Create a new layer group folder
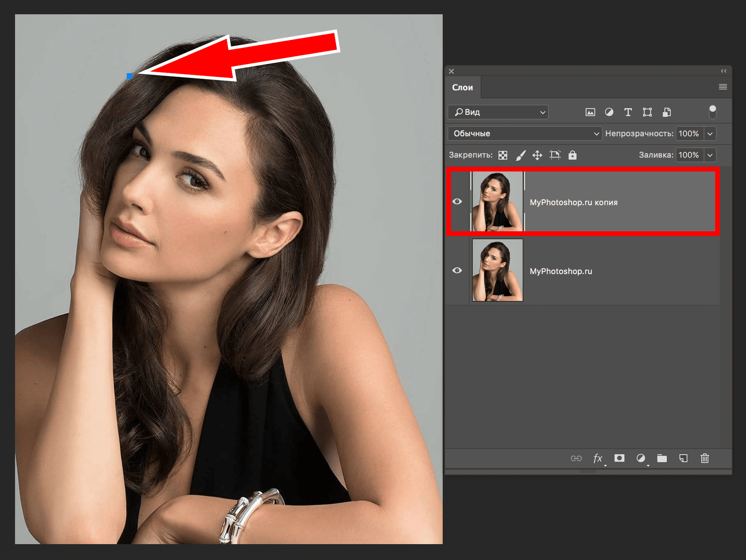The height and width of the screenshot is (560, 746). 662,458
